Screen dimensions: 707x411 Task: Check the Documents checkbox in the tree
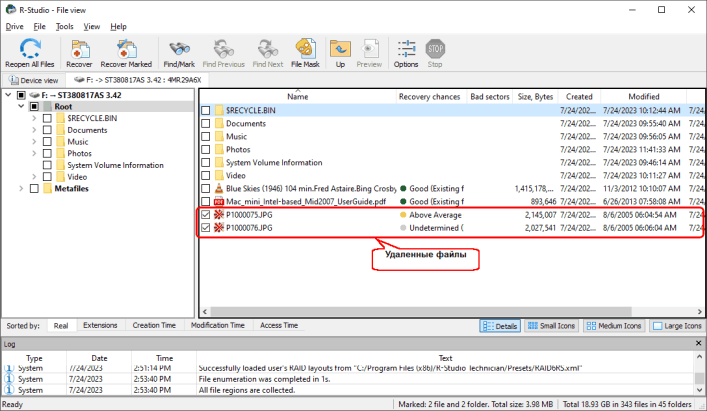point(47,130)
